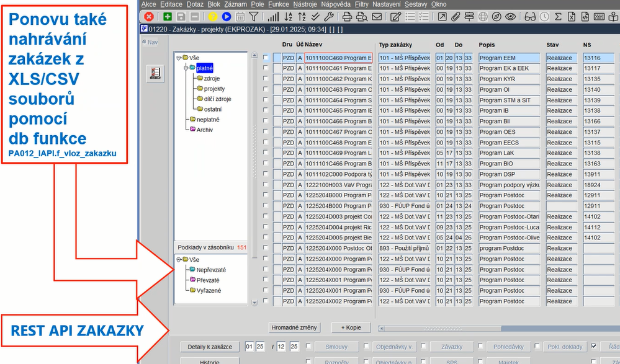This screenshot has width=620, height=364.
Task: Tick checkbox for row 1011100C465 Program IE
Action: coord(266,110)
